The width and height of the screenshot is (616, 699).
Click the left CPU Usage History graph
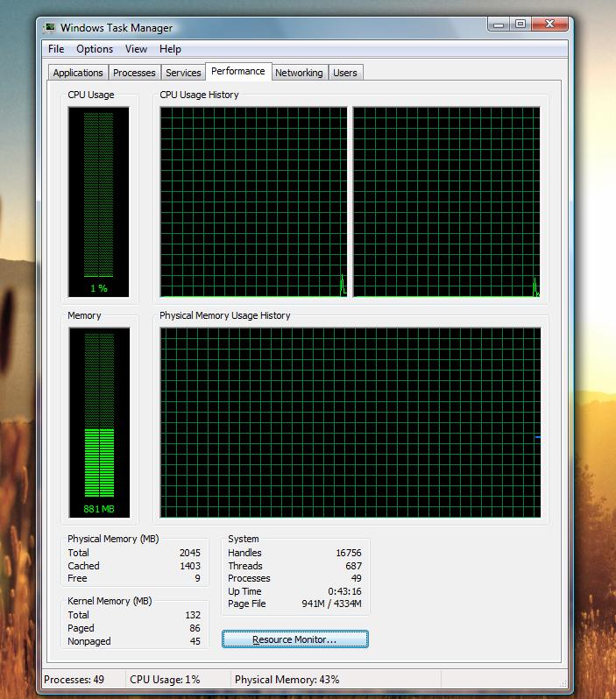coord(253,202)
